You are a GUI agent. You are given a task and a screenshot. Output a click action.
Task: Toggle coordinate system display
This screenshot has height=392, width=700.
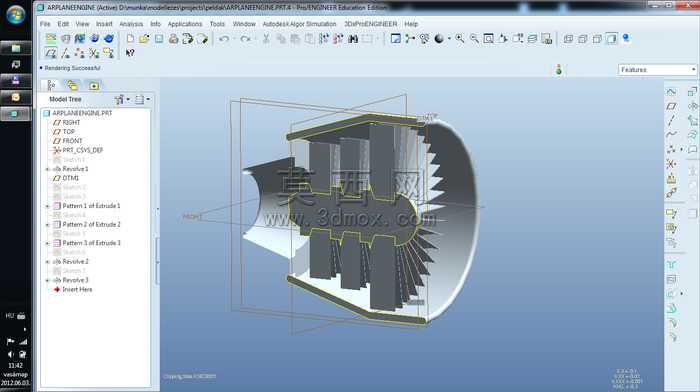(x=94, y=53)
